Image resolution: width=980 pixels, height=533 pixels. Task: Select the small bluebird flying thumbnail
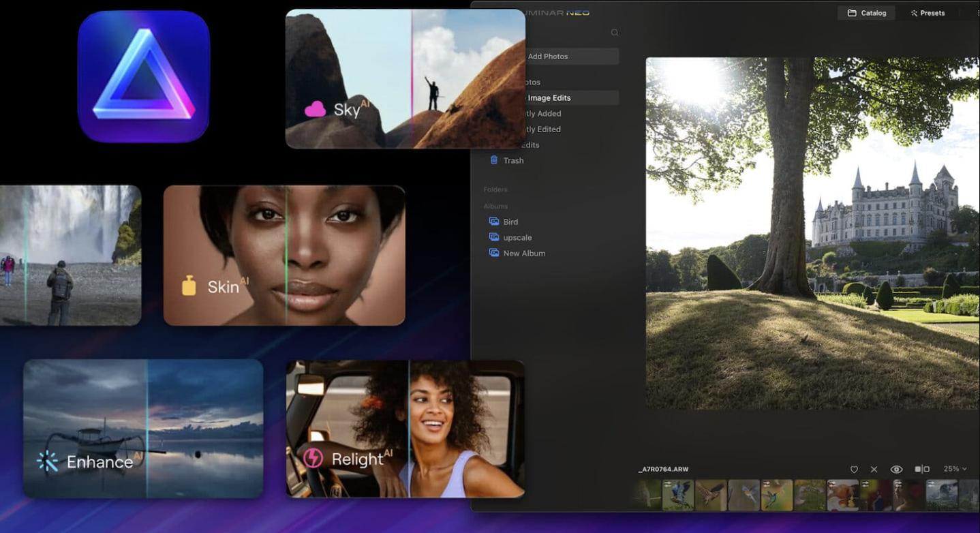pos(744,495)
